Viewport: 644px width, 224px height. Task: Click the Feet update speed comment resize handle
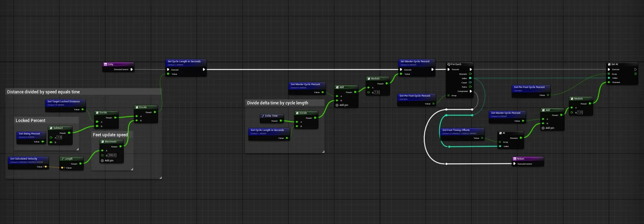[x=132, y=169]
